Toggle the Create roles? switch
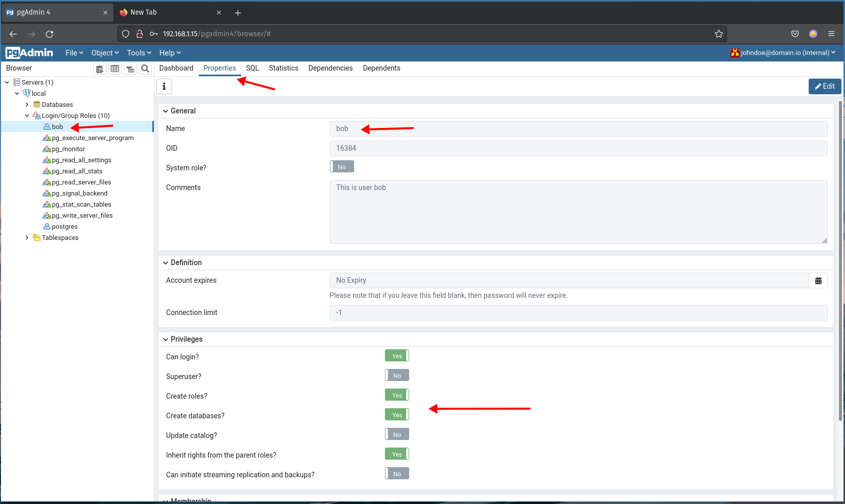This screenshot has height=504, width=845. click(397, 395)
